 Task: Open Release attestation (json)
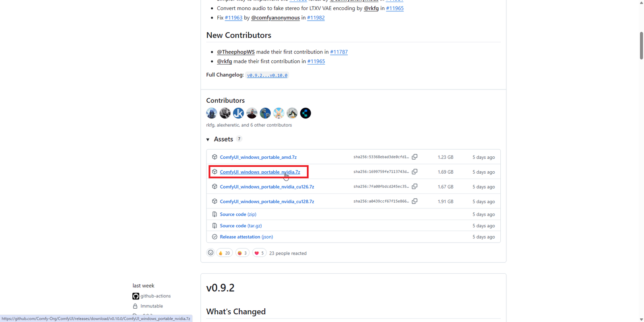(246, 237)
